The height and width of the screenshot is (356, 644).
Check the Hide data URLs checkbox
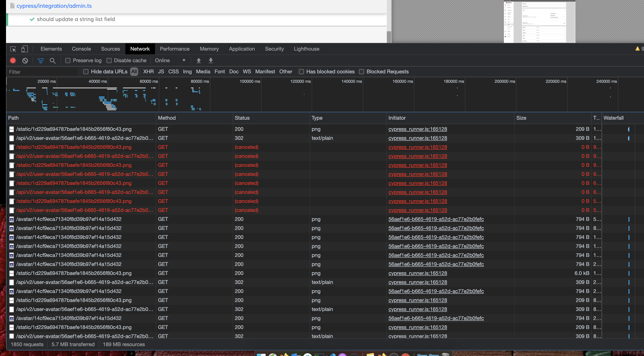point(86,71)
